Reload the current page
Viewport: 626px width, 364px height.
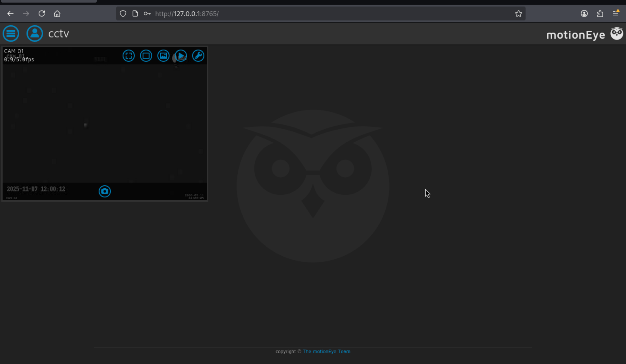tap(42, 14)
